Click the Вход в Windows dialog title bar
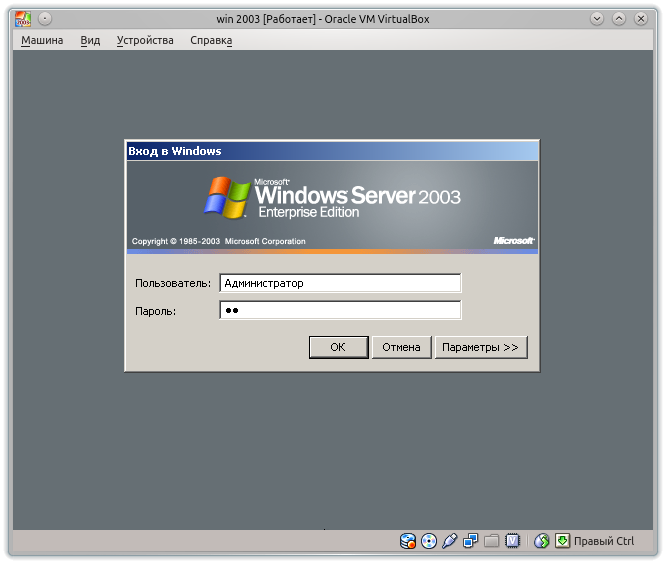 (332, 151)
